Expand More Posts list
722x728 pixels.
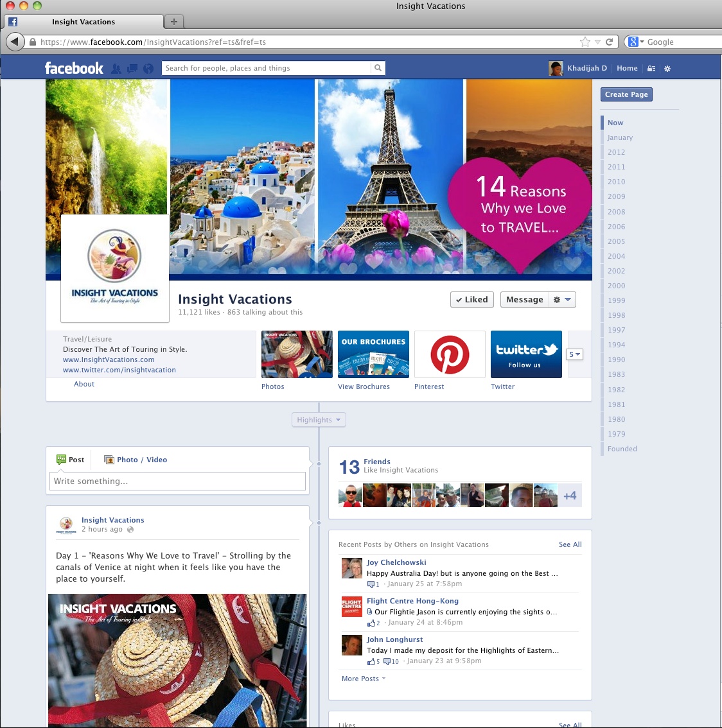364,679
